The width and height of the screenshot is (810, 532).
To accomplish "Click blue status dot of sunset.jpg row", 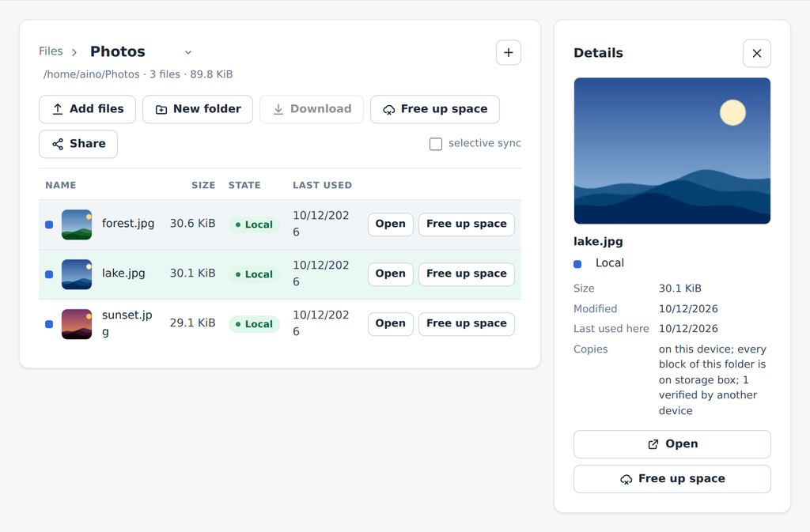I will pos(49,324).
